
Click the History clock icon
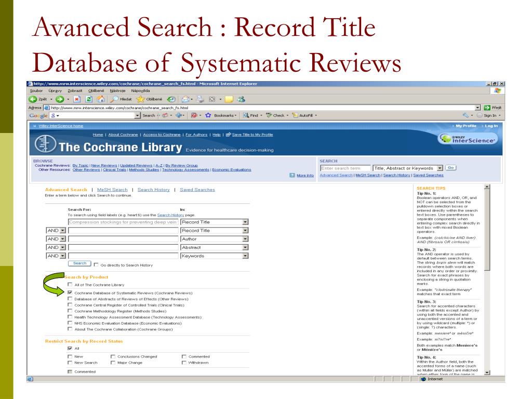point(171,99)
